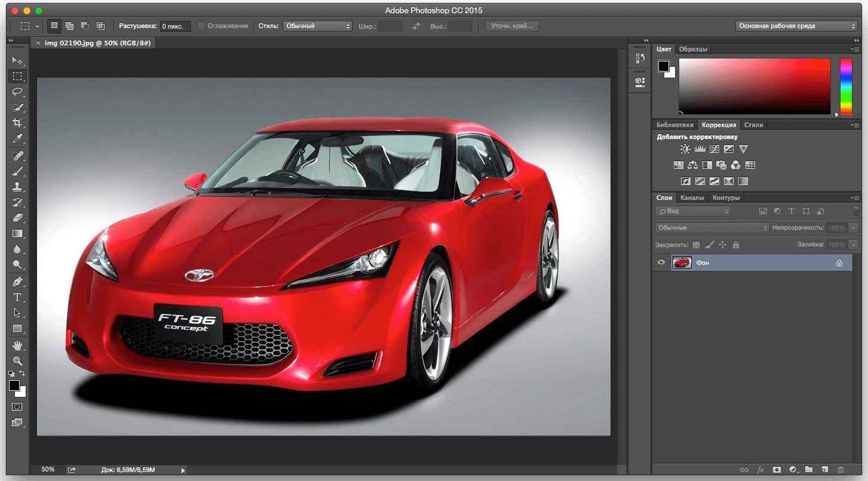Add a Curves adjustment
Image resolution: width=868 pixels, height=481 pixels.
tap(714, 149)
